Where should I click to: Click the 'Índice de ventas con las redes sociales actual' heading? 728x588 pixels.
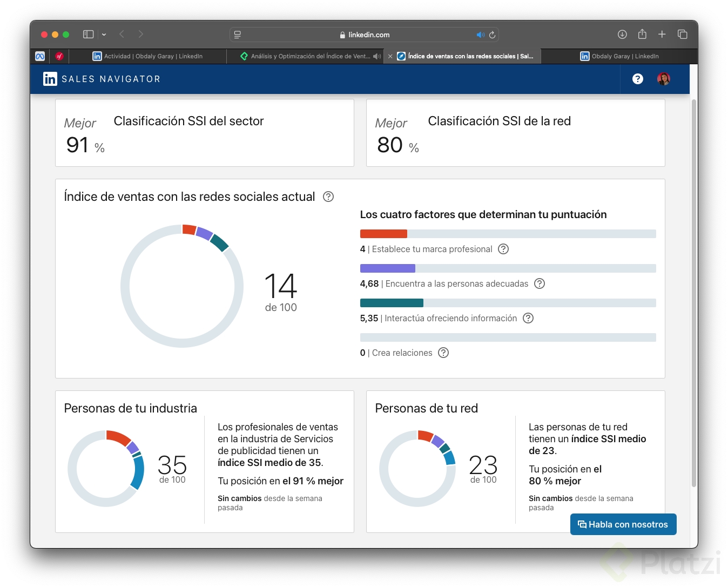(190, 197)
